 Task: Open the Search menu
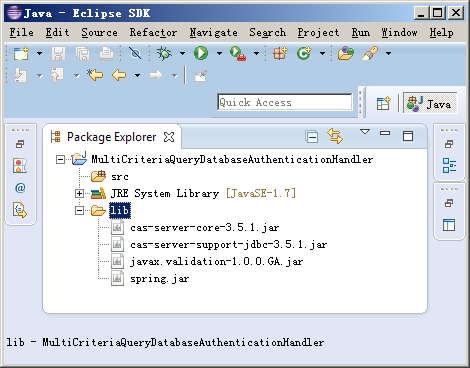click(x=268, y=32)
